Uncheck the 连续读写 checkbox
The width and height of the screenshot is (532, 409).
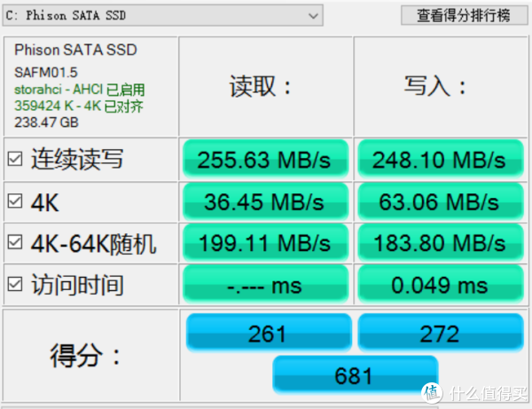15,159
